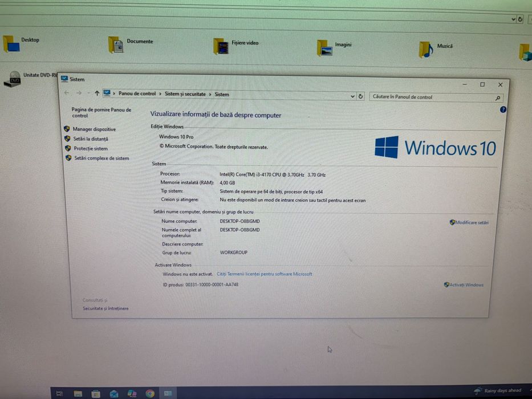Open File Explorer from the taskbar
Viewport: 532px width, 399px height.
pyautogui.click(x=78, y=393)
